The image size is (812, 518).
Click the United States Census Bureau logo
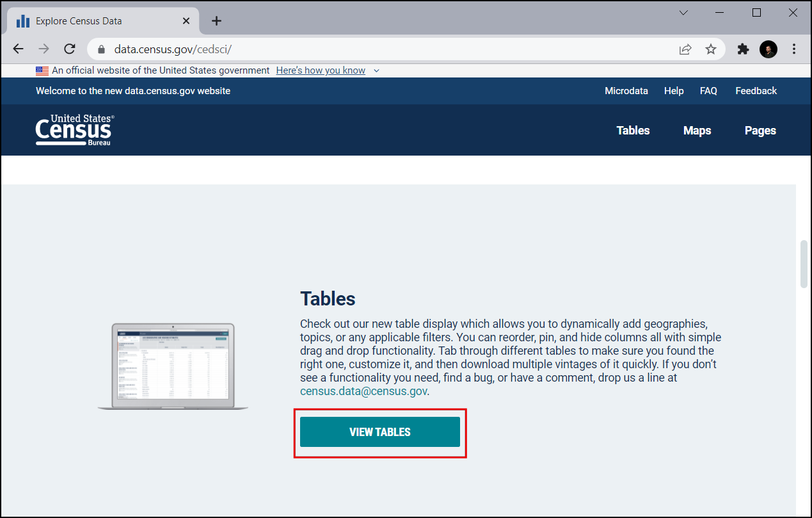[75, 130]
